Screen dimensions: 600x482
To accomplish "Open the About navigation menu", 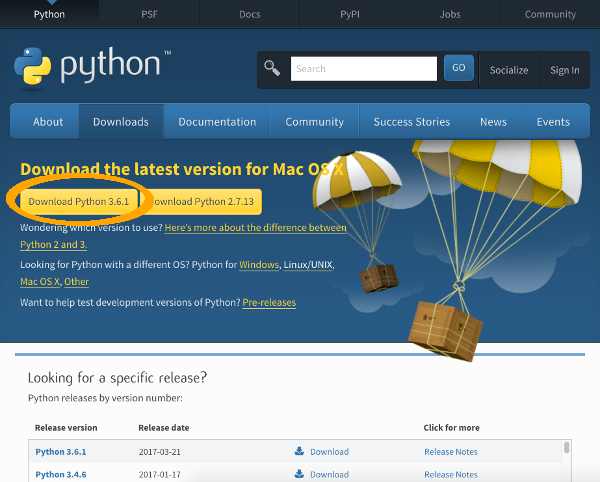I will click(x=48, y=122).
